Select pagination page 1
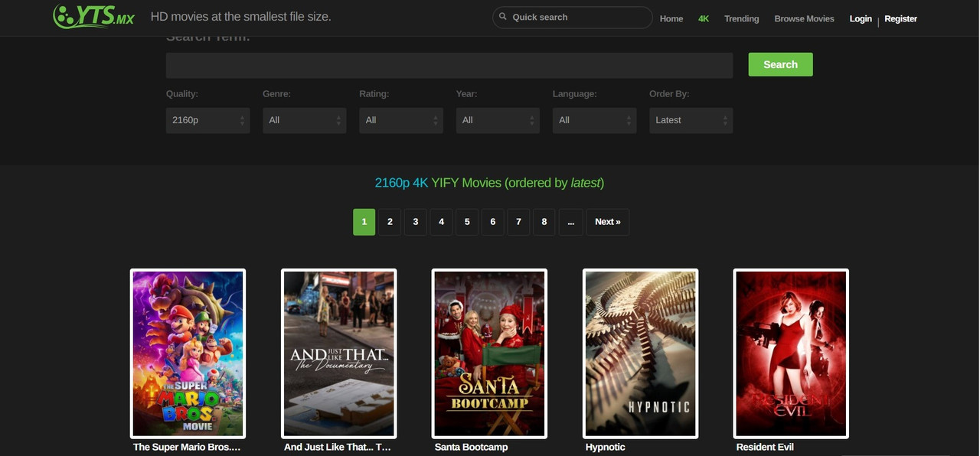This screenshot has width=980, height=456. point(364,222)
